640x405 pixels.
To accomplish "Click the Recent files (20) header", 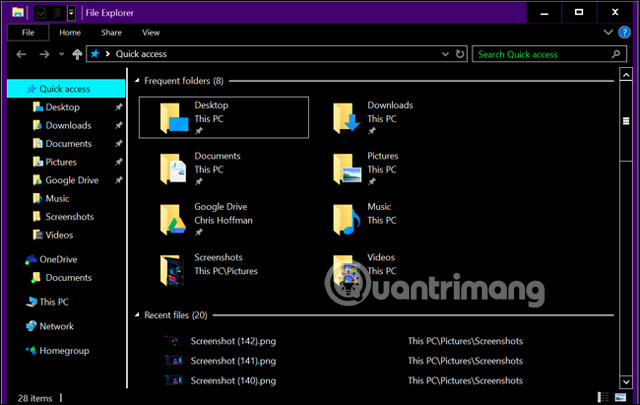I will (x=176, y=315).
